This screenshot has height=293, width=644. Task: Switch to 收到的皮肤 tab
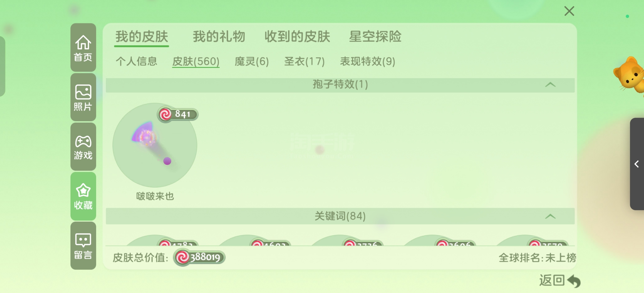point(297,36)
